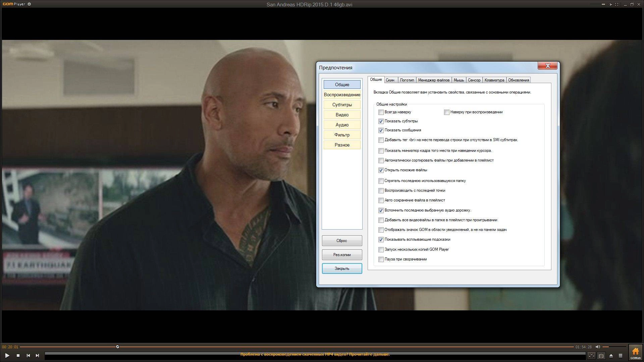Click the total duration 01:54:28 display
Viewport: 644px width, 362px height.
tap(583, 347)
